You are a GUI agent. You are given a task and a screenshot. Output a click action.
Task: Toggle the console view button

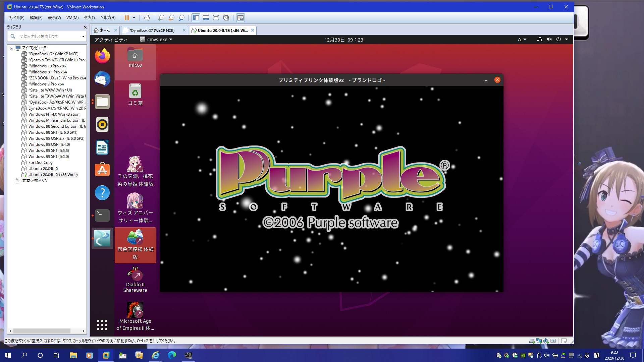pyautogui.click(x=240, y=18)
